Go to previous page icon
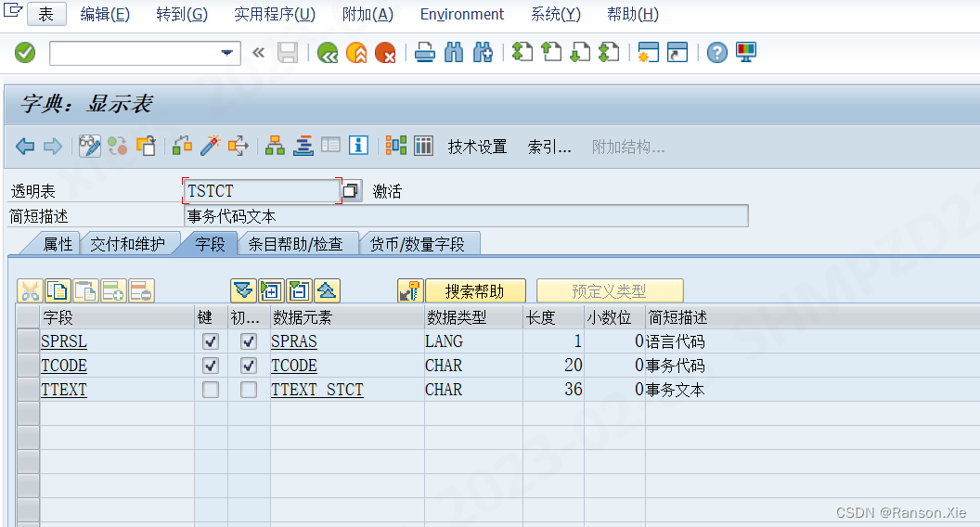The image size is (980, 527). (550, 53)
